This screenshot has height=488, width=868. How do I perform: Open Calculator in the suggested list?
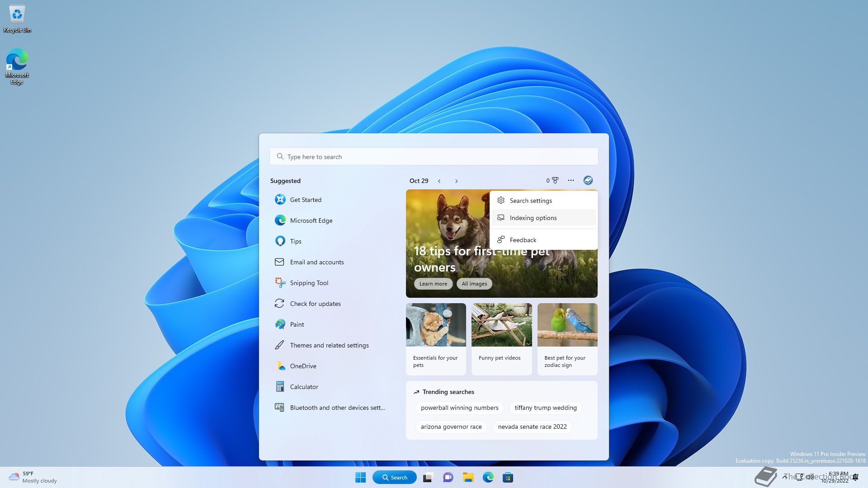[304, 387]
